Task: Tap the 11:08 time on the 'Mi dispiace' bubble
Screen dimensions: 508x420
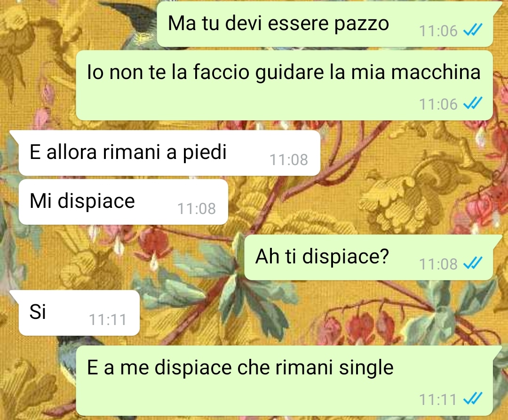Action: point(196,208)
